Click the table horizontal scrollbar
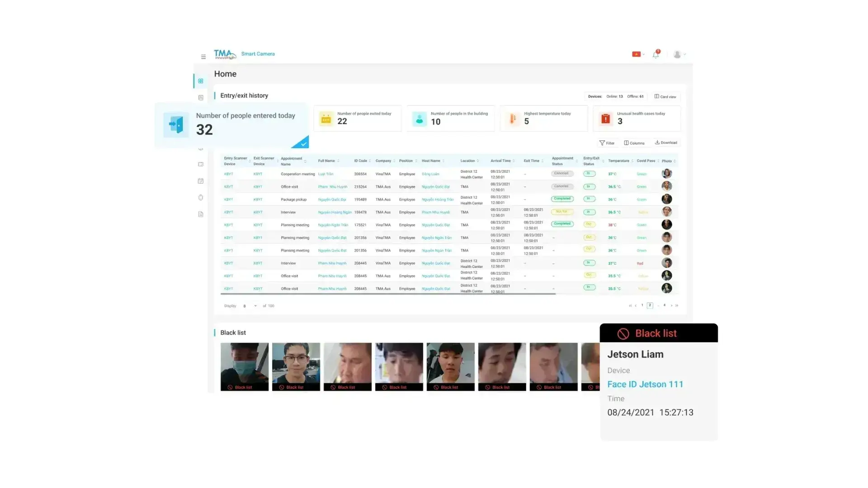Viewport: 868px width, 488px height. [388, 294]
